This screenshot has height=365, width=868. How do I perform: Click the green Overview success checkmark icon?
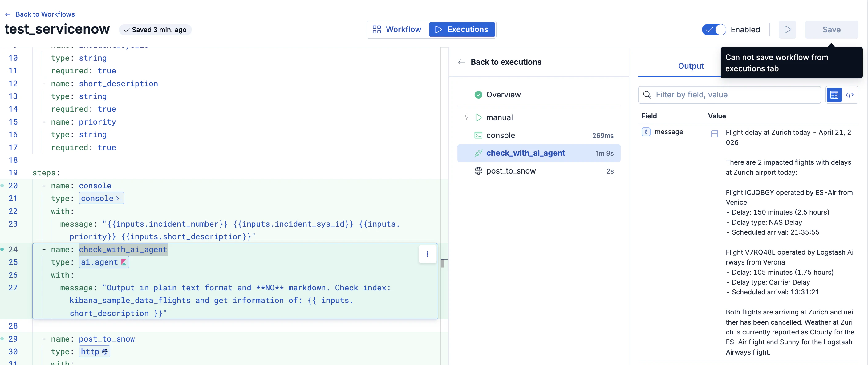click(478, 95)
